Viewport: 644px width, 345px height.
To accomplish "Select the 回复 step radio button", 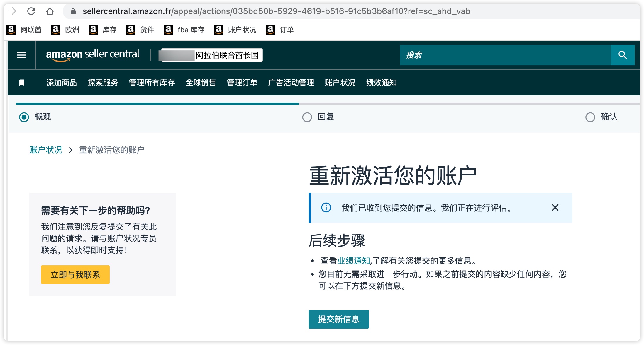I will coord(307,117).
